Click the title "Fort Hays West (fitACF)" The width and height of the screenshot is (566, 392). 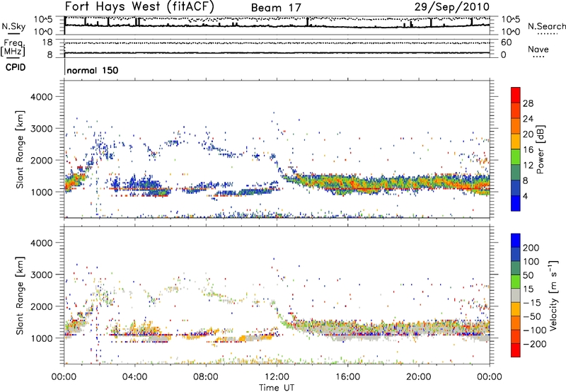click(x=139, y=6)
